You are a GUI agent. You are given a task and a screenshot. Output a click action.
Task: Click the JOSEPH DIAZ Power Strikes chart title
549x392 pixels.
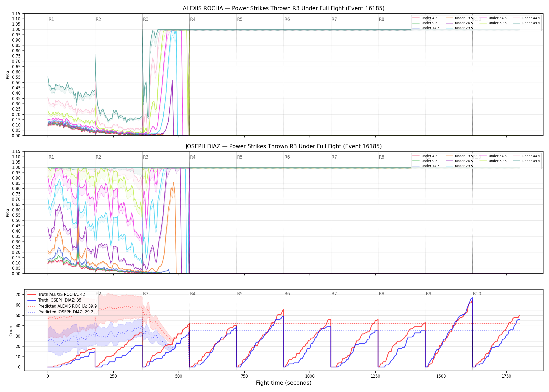(x=283, y=146)
